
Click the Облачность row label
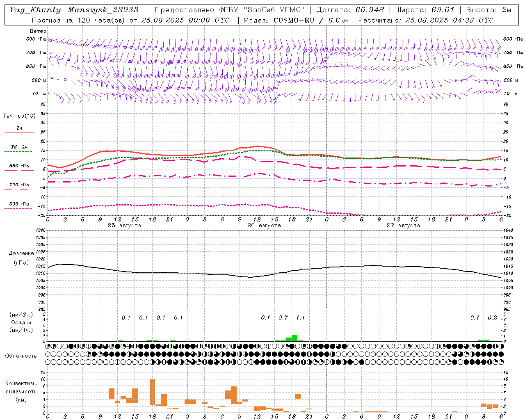(x=21, y=356)
